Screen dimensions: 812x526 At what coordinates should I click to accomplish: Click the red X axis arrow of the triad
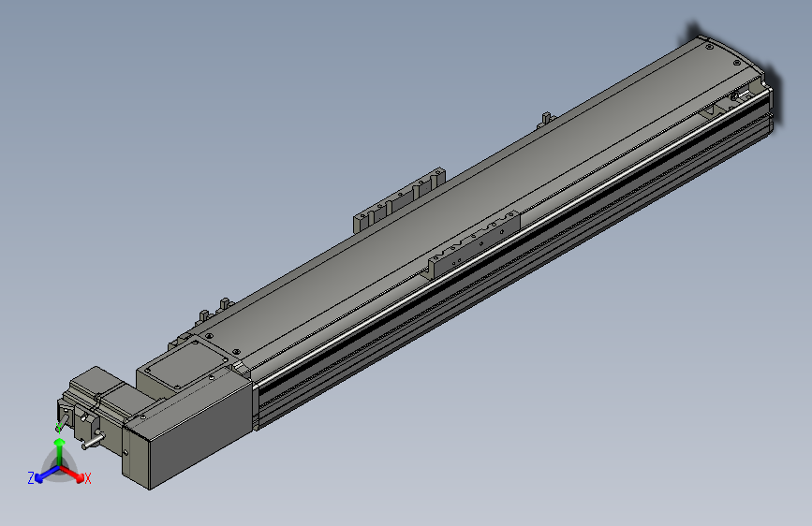click(73, 474)
